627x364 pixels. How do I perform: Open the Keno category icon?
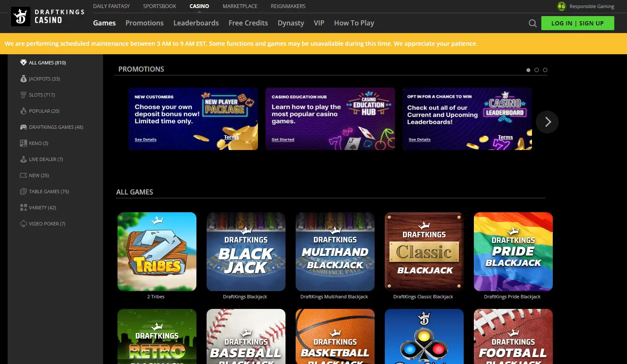(23, 143)
